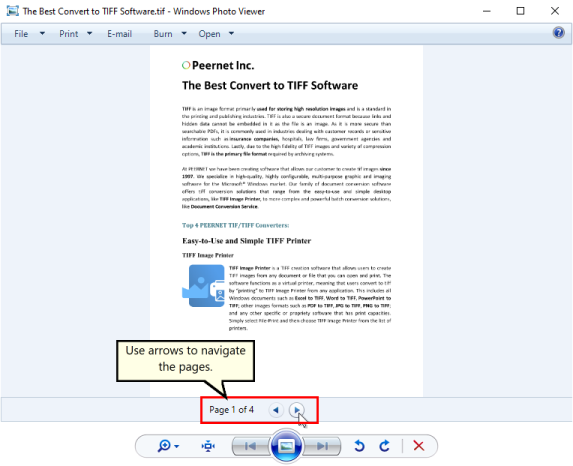This screenshot has width=573, height=466.
Task: Go to the previous image button
Action: pyautogui.click(x=251, y=446)
